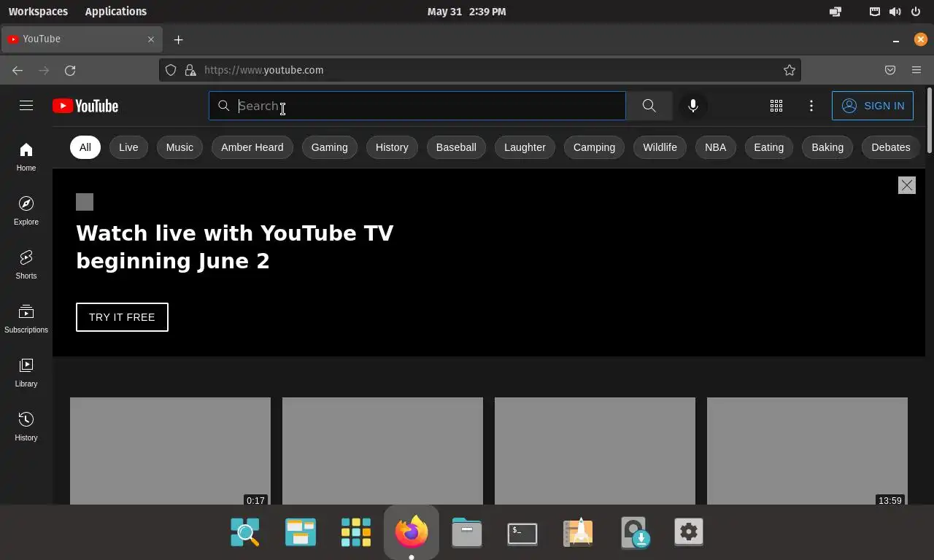Open Explore in the sidebar
Screen dimensions: 934x560
[26, 211]
